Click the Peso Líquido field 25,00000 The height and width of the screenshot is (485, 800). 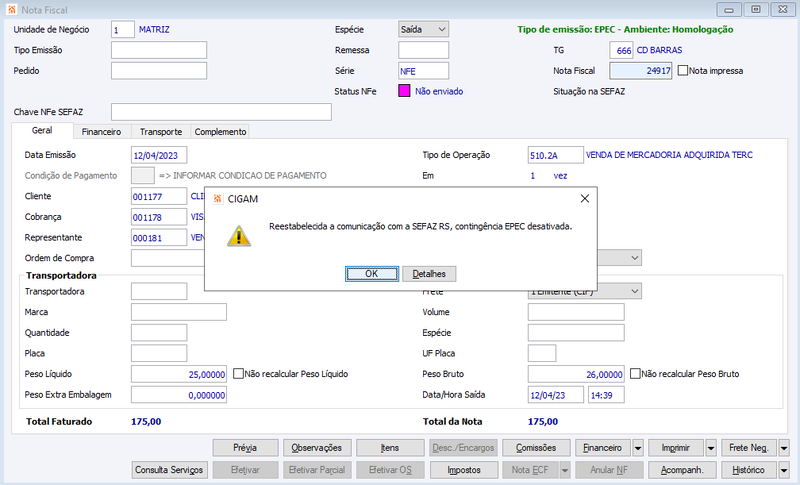[179, 374]
